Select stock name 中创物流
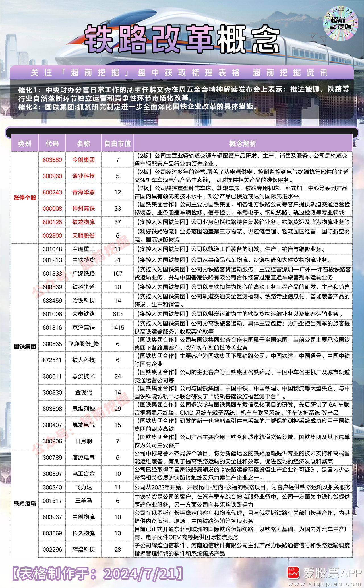Viewport: 364px width, 588px height. coord(83,517)
